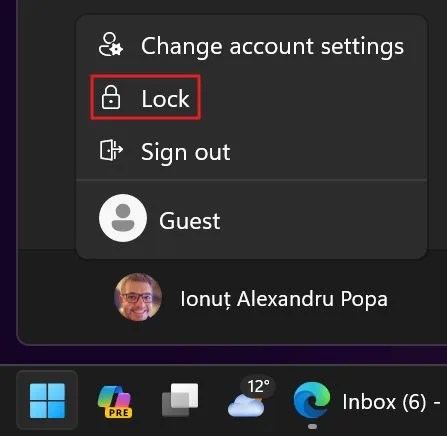The image size is (447, 436).
Task: Select the Lock menu entry text
Action: (165, 98)
